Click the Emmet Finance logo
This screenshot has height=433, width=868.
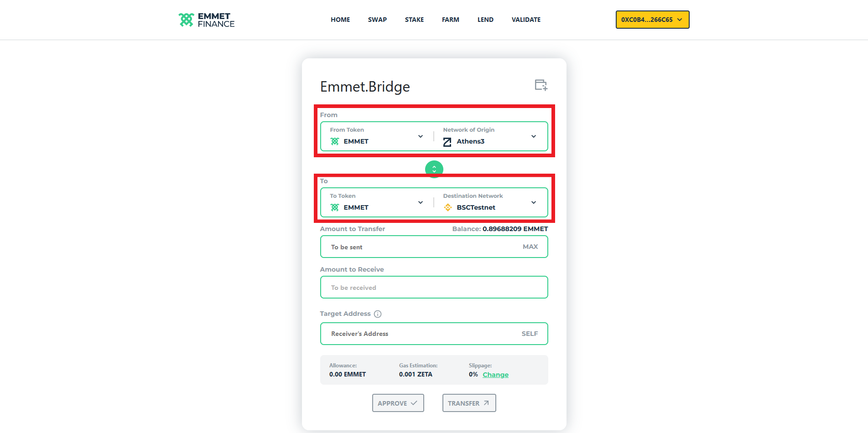click(x=206, y=20)
